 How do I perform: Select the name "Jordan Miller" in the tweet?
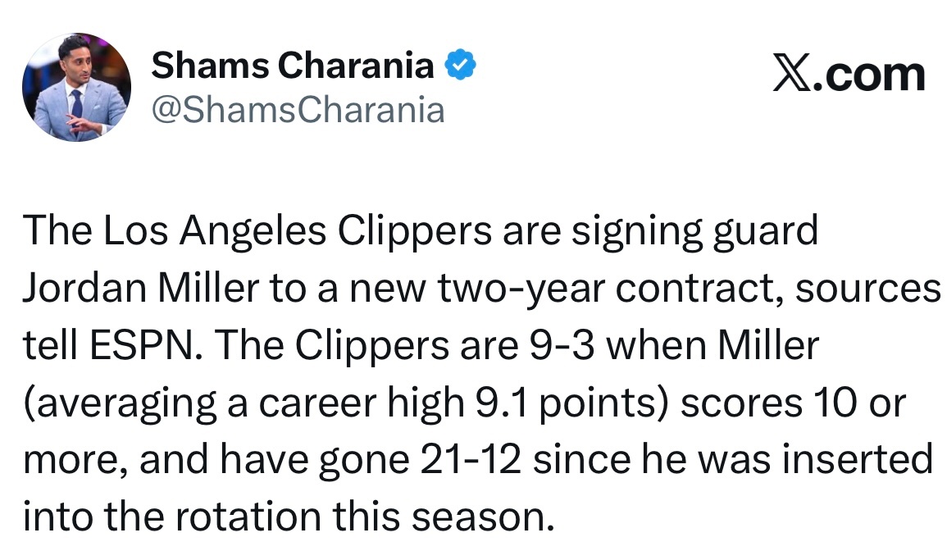click(141, 288)
